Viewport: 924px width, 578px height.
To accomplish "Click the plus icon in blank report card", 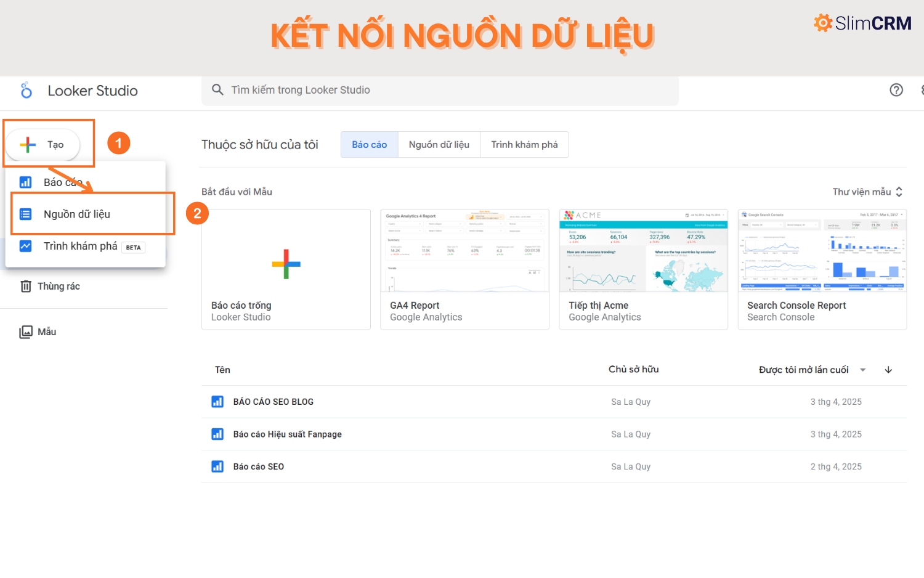I will pos(286,264).
